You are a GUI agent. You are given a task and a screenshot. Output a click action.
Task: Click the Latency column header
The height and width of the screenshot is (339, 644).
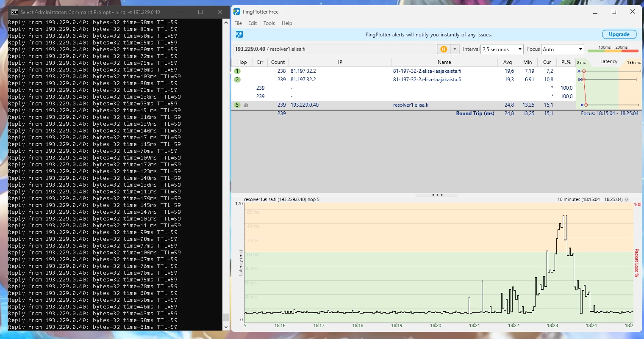point(609,62)
